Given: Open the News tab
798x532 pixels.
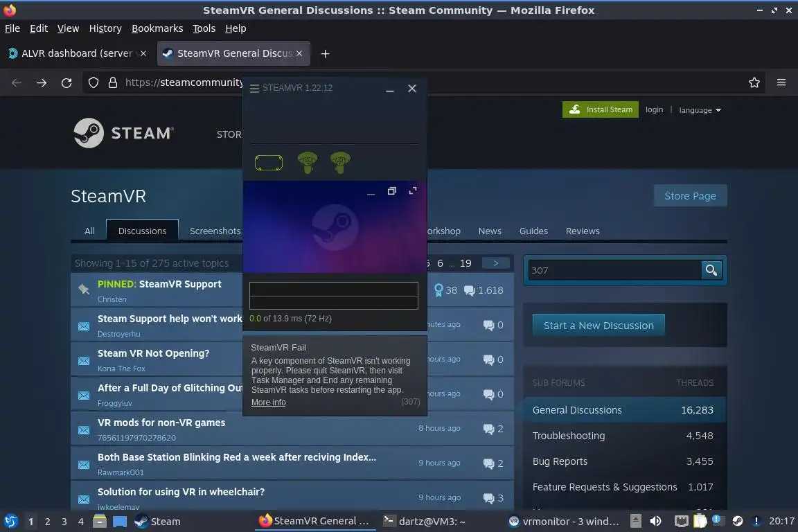Looking at the screenshot, I should pyautogui.click(x=490, y=231).
